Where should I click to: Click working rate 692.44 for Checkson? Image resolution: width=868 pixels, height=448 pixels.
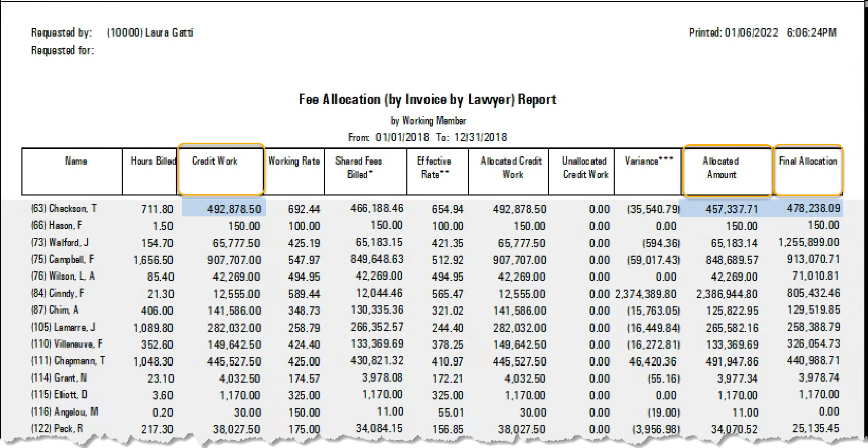click(303, 209)
